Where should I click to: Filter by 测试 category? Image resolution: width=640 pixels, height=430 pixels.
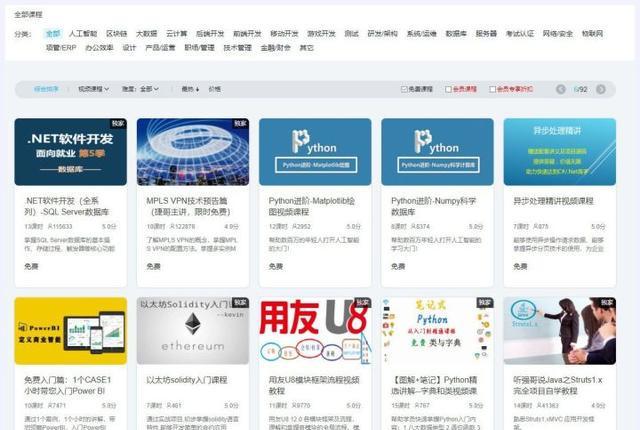(x=351, y=33)
